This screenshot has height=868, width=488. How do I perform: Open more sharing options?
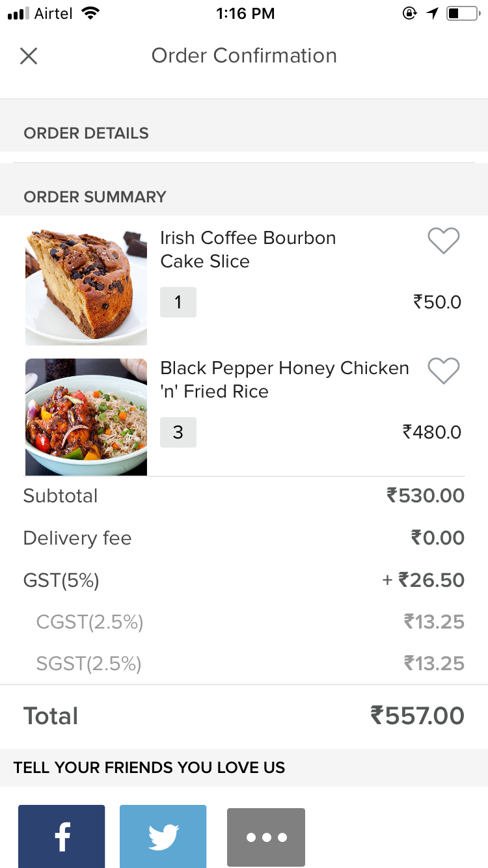pyautogui.click(x=265, y=836)
